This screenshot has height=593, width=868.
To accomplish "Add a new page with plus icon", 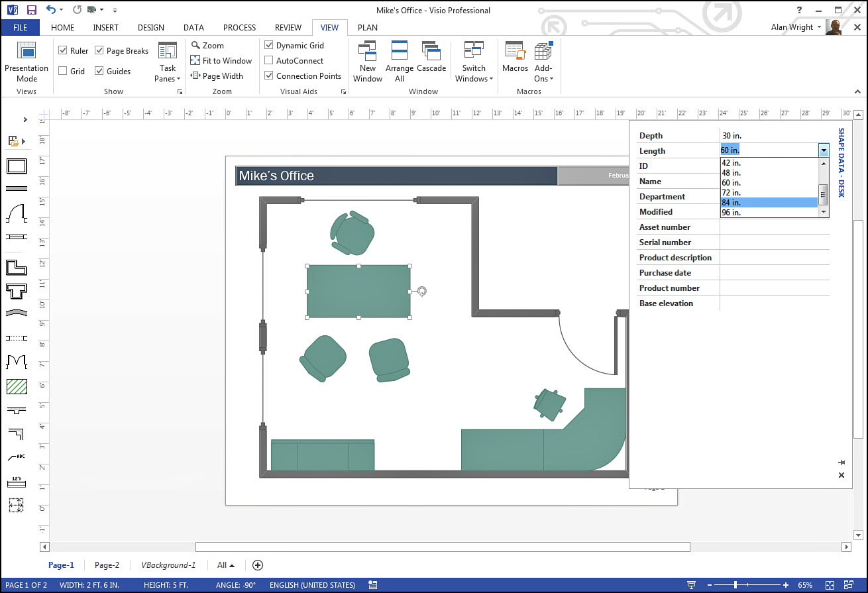I will [258, 565].
